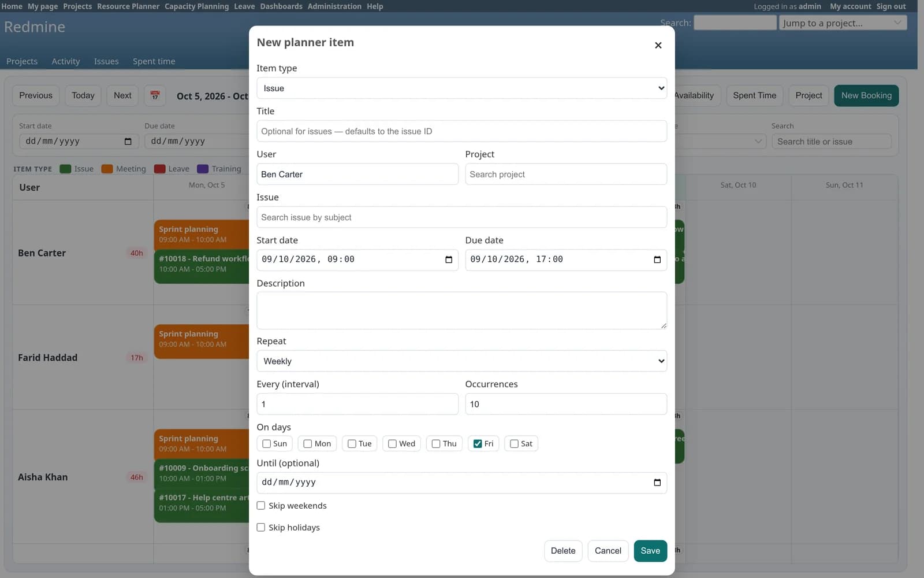The height and width of the screenshot is (578, 924).
Task: Open Start date calendar picker in dialog
Action: point(449,260)
